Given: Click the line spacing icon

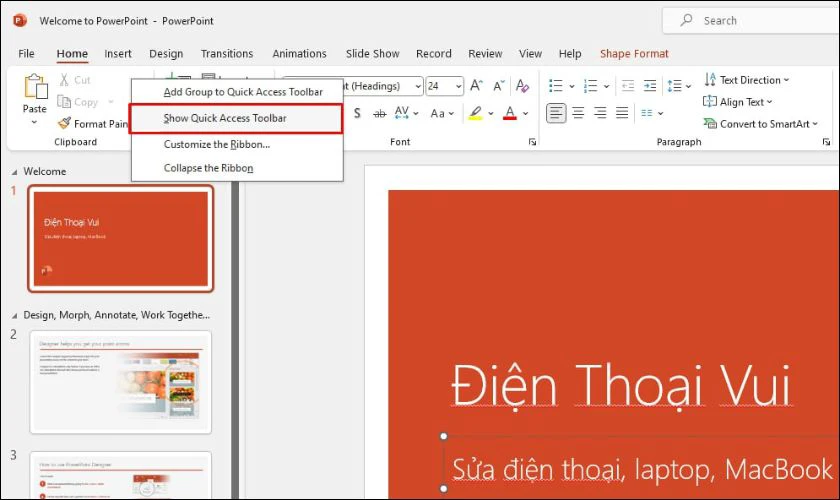Looking at the screenshot, I should [674, 86].
